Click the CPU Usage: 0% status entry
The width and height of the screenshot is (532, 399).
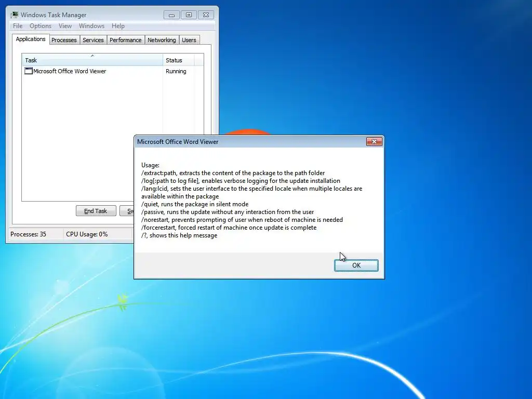point(87,234)
